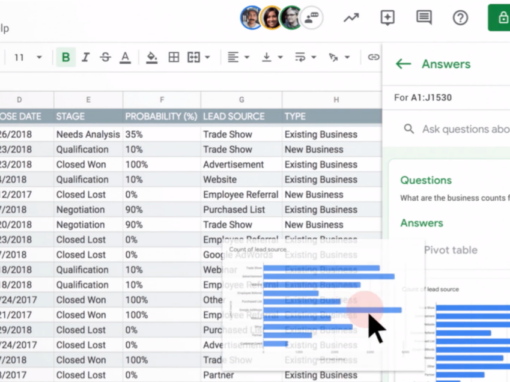This screenshot has width=510, height=382.
Task: Select column H header
Action: 332,100
